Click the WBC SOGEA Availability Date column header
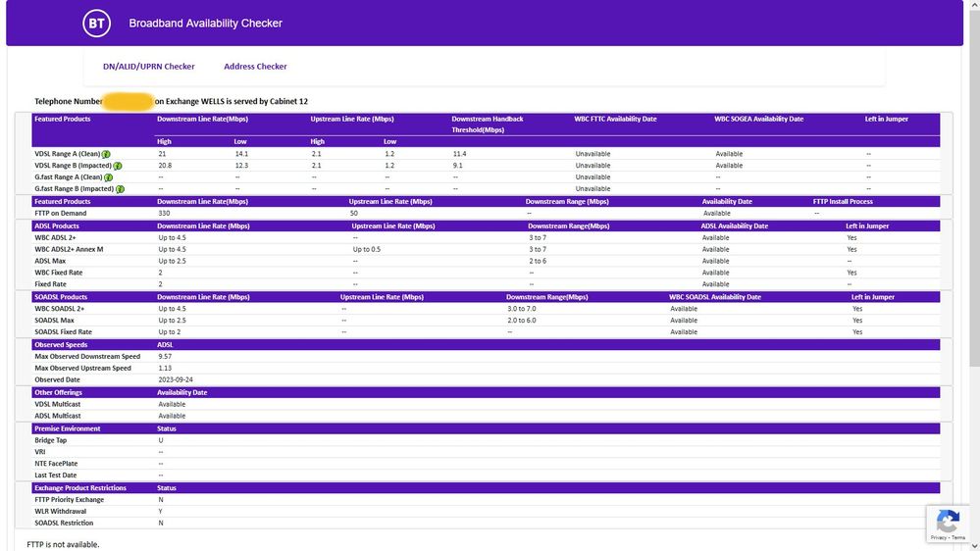The width and height of the screenshot is (980, 551). (758, 119)
